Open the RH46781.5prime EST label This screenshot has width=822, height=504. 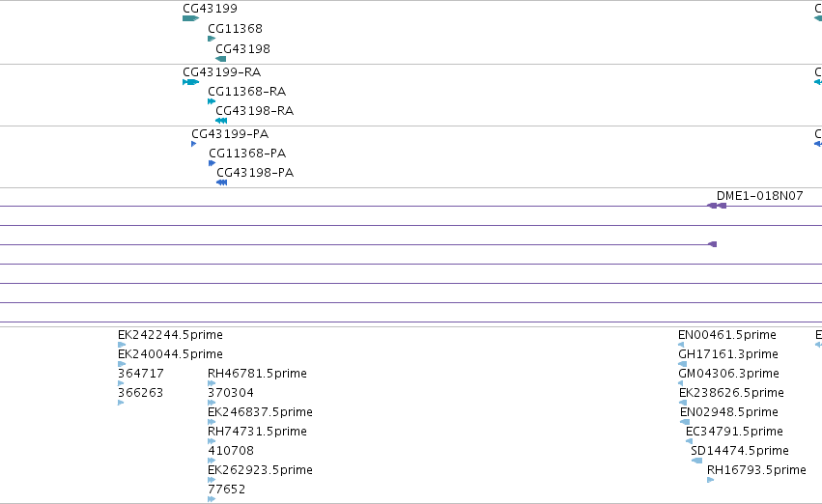(257, 374)
